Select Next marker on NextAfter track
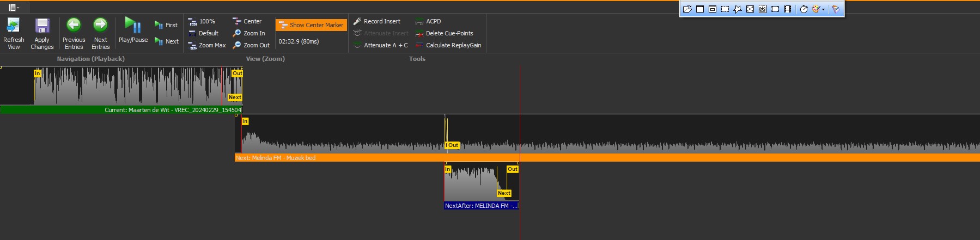 click(504, 193)
